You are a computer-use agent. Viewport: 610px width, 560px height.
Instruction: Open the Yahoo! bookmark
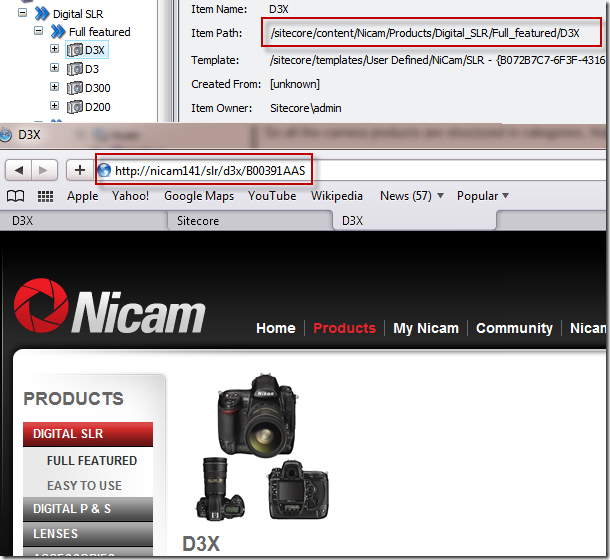pyautogui.click(x=130, y=196)
